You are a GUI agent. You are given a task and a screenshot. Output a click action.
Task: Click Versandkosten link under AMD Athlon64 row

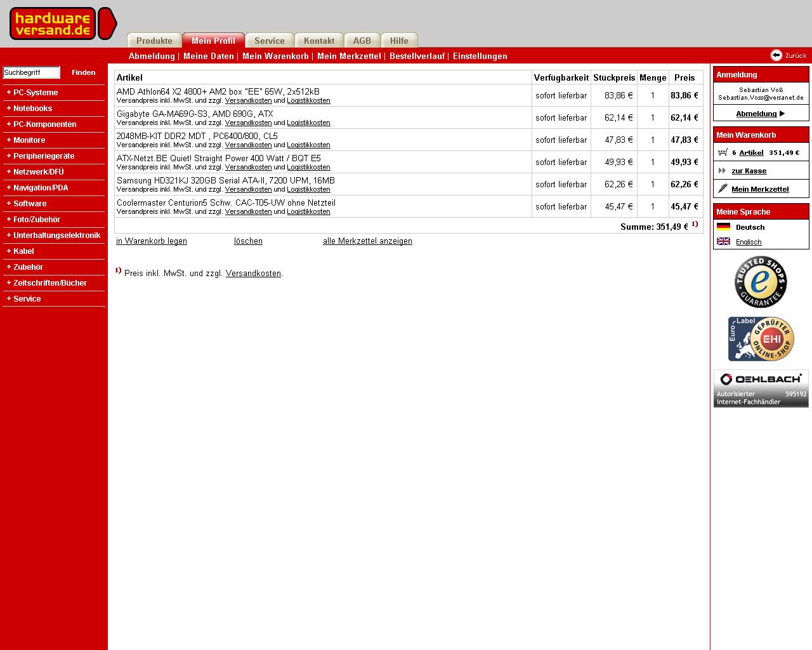point(248,100)
